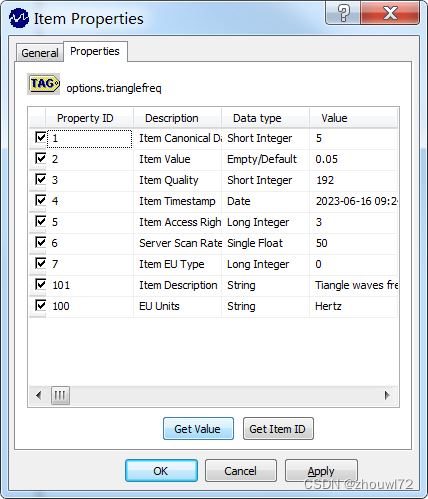Toggle the EU Units row checkbox
Image resolution: width=428 pixels, height=499 pixels.
tap(41, 305)
